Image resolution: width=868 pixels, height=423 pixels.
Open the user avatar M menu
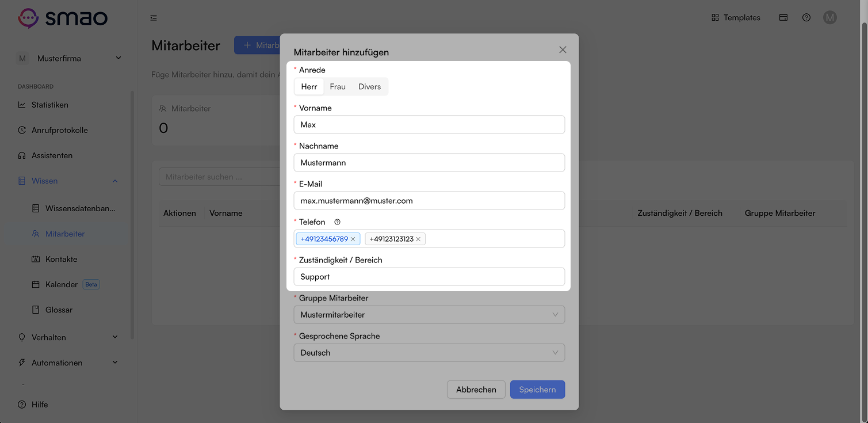tap(829, 18)
